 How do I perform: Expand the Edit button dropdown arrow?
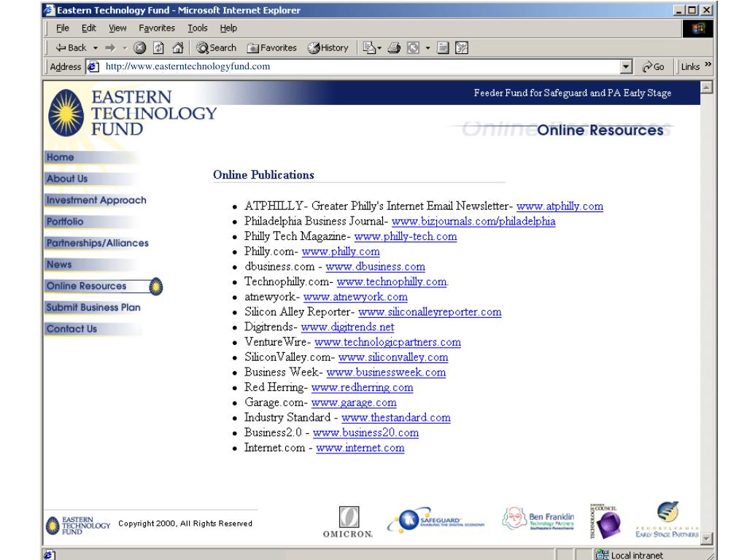pos(427,47)
